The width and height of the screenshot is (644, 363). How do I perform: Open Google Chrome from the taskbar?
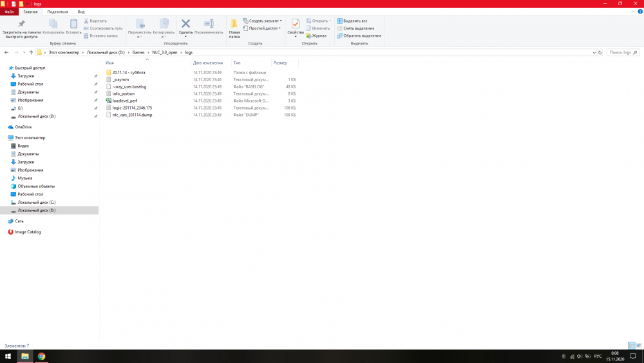click(x=41, y=357)
